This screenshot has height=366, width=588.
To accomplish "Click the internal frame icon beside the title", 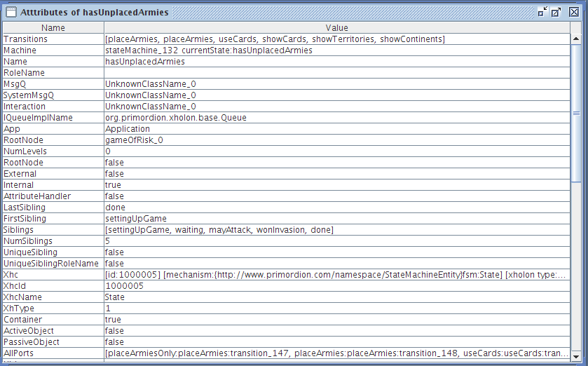I will (x=11, y=13).
